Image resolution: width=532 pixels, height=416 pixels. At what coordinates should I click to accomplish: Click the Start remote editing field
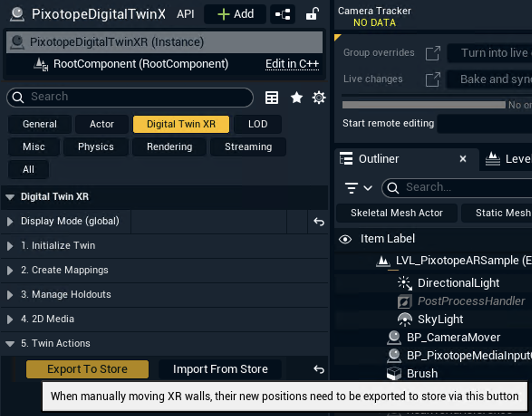click(x=484, y=124)
